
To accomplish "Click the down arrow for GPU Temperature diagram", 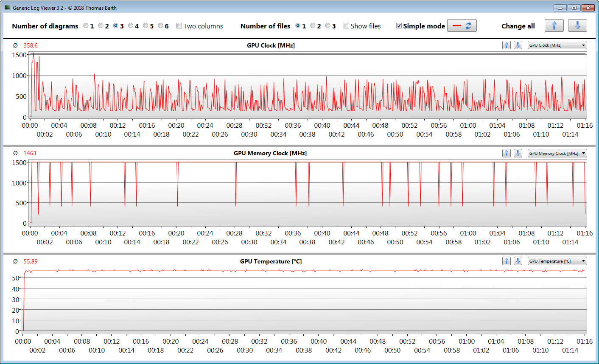I will (518, 261).
